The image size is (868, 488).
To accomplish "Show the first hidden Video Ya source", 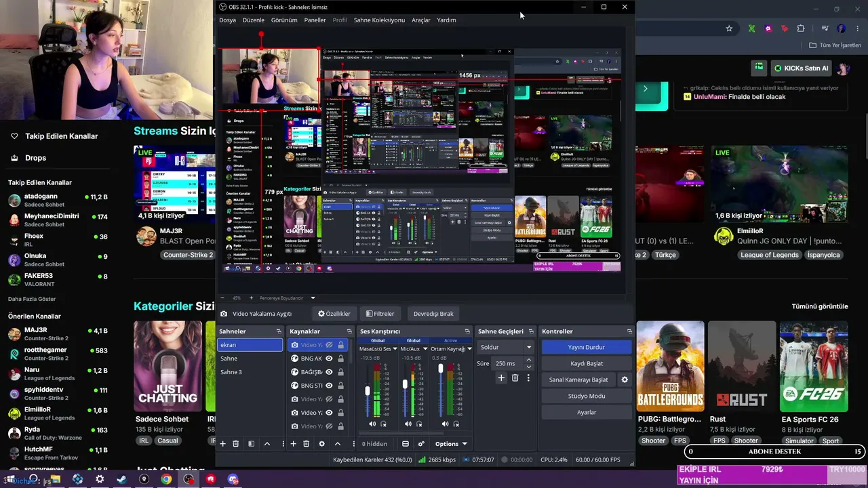I will pyautogui.click(x=329, y=345).
